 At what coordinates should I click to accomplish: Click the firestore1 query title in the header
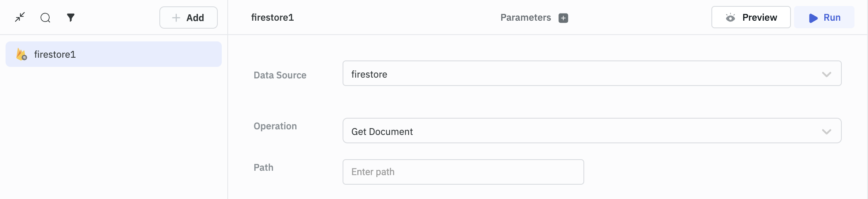[272, 18]
